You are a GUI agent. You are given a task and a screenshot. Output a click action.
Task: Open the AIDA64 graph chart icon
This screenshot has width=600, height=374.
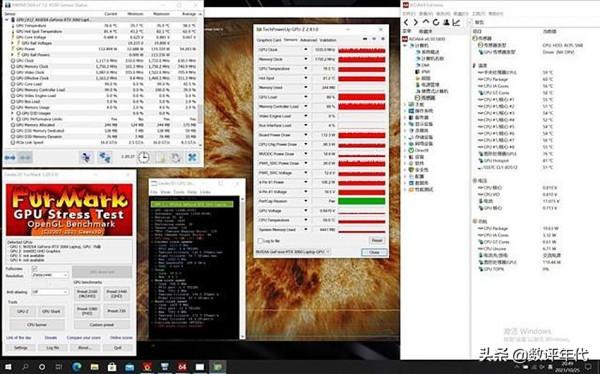point(456,23)
